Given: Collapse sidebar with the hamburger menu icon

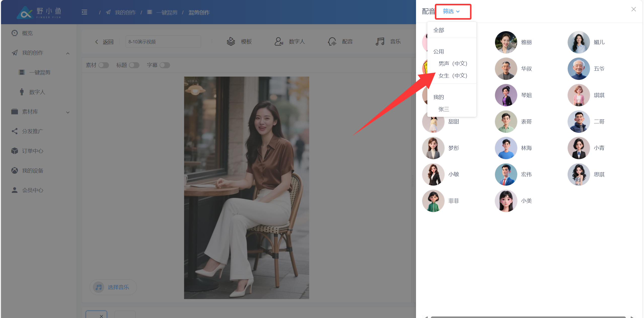Looking at the screenshot, I should pyautogui.click(x=84, y=12).
